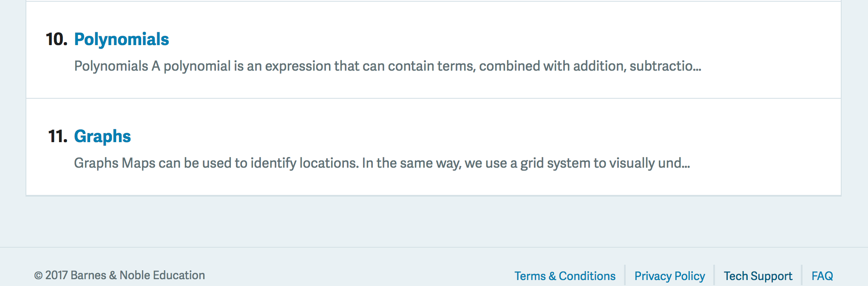Click the separator between Privacy Policy and Tech Support

[714, 275]
